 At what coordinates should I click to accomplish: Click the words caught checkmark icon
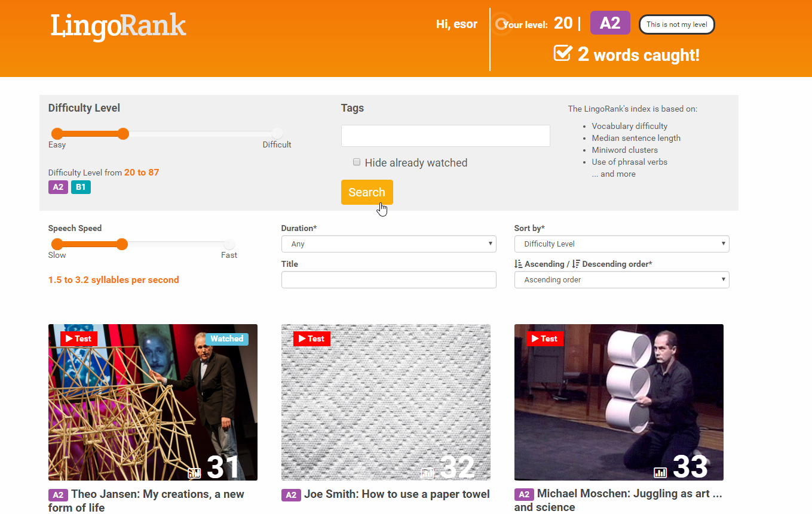click(563, 53)
